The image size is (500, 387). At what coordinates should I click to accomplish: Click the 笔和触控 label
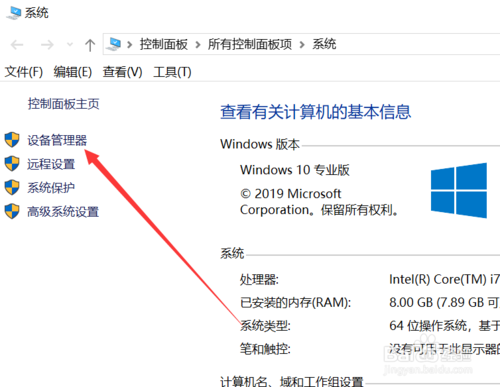point(265,349)
